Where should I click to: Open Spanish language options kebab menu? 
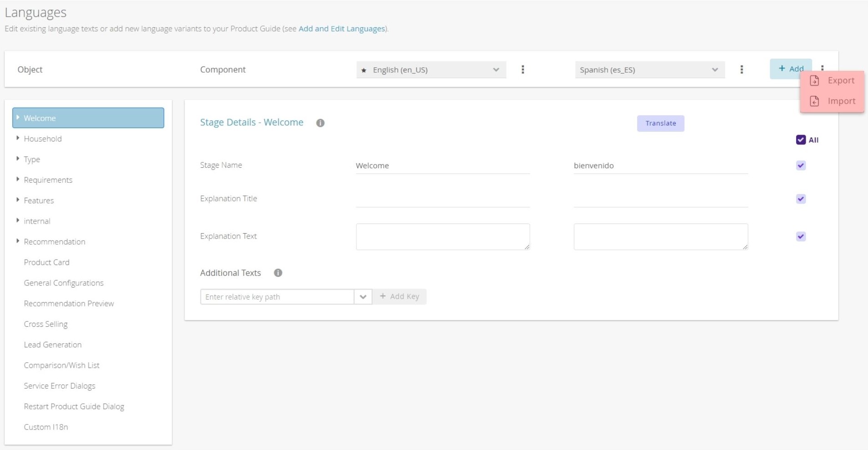[742, 70]
